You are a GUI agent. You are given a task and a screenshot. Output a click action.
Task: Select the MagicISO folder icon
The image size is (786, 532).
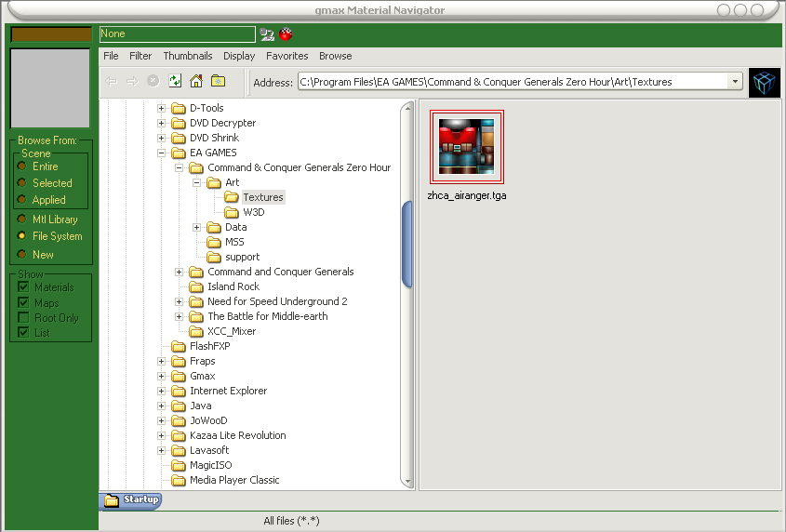point(179,465)
